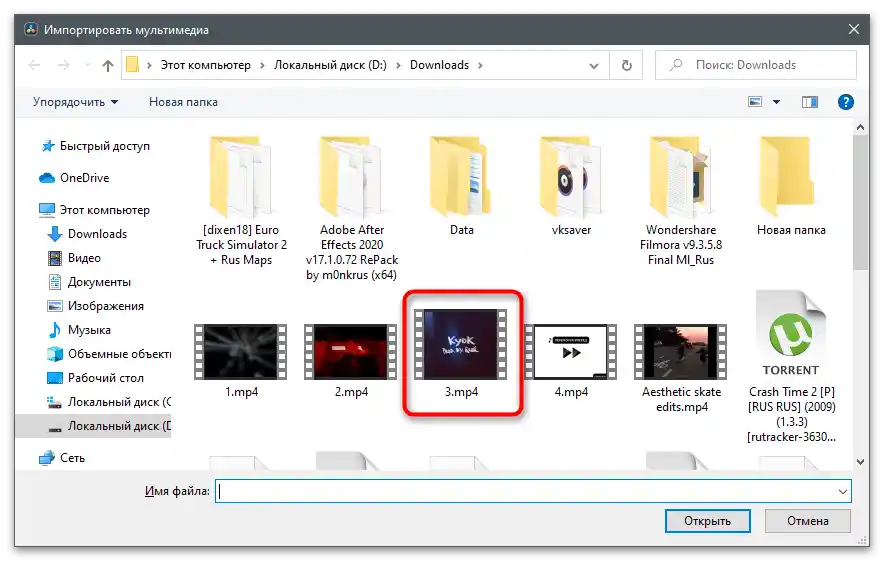Go back with the left arrow button

point(34,65)
